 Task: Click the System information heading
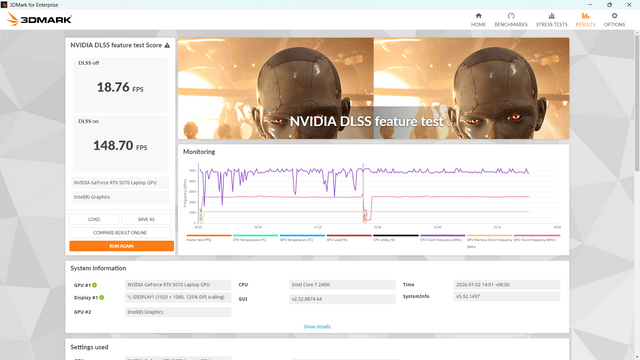coord(98,268)
